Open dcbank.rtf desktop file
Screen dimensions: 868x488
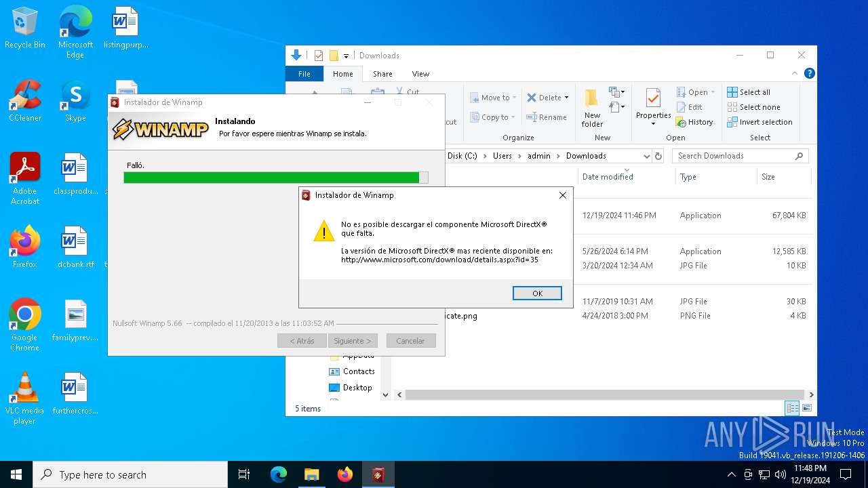75,248
